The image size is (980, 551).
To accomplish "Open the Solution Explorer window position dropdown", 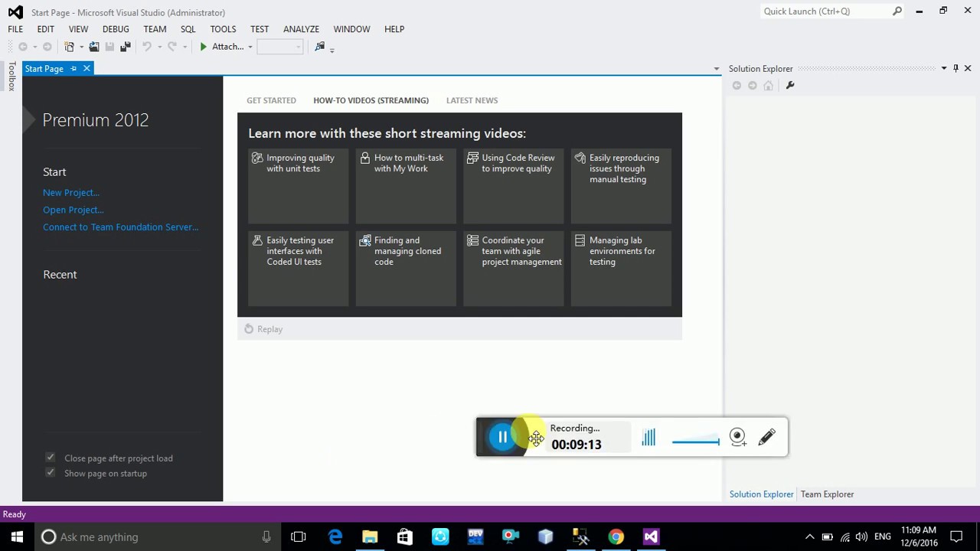I will 943,69.
